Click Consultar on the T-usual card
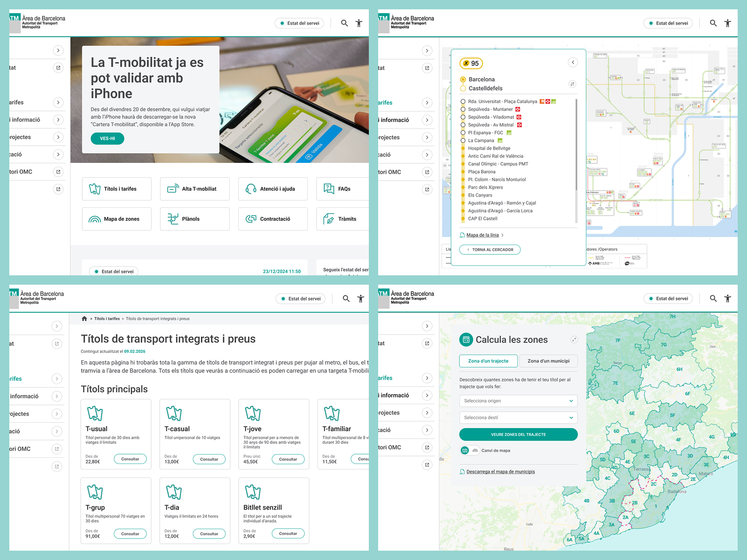The image size is (747, 560). 130,459
